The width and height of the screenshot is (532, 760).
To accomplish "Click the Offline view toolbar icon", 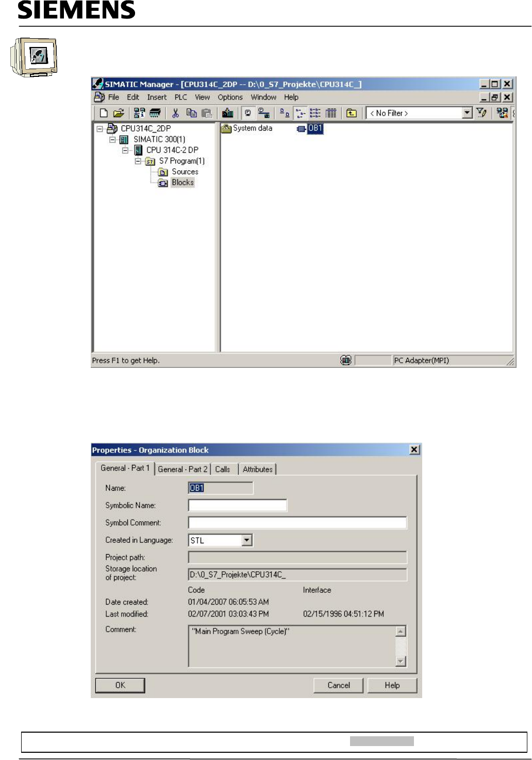I will click(x=264, y=113).
